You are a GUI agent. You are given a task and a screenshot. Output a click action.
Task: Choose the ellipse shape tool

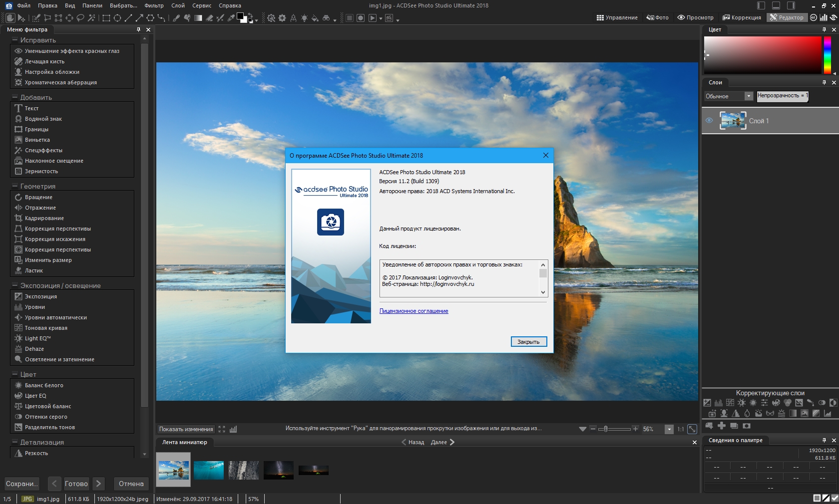point(117,18)
